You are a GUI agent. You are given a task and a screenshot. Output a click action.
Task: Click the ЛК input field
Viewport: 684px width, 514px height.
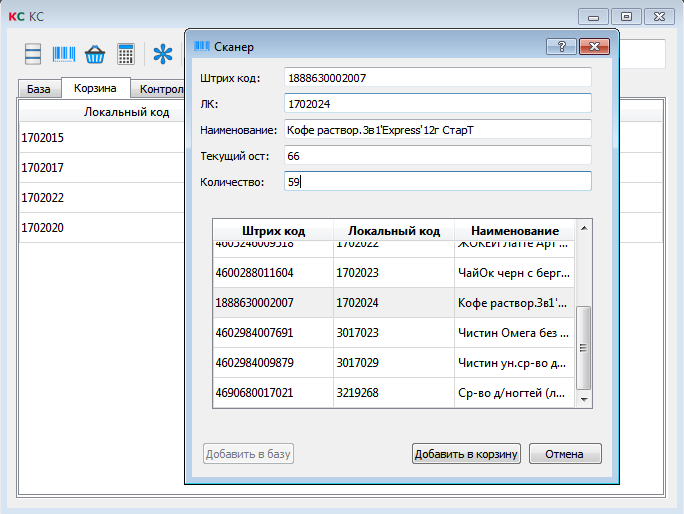438,104
